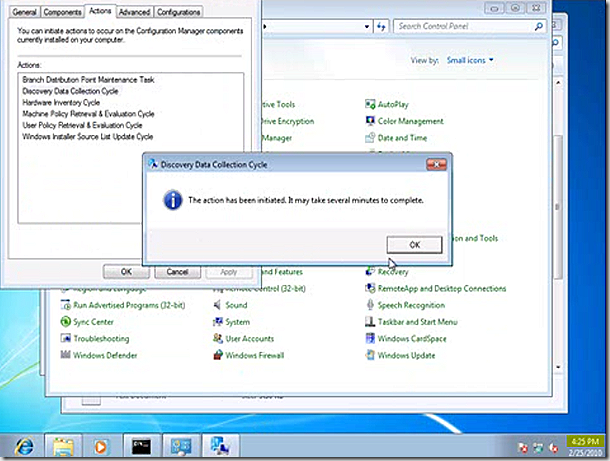
Task: Click the Windows Firewall icon
Action: [217, 355]
